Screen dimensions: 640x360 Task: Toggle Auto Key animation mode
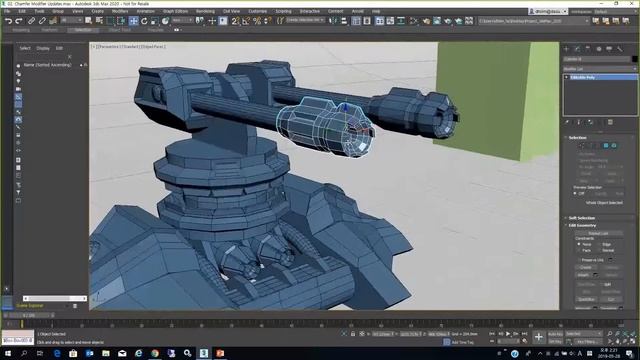(x=555, y=334)
